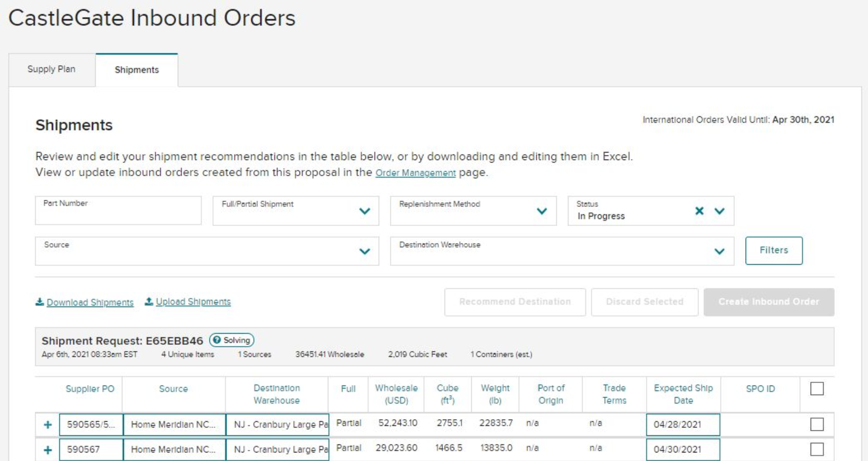
Task: Check the box for the 04/28/2021 shipment row
Action: click(x=817, y=424)
